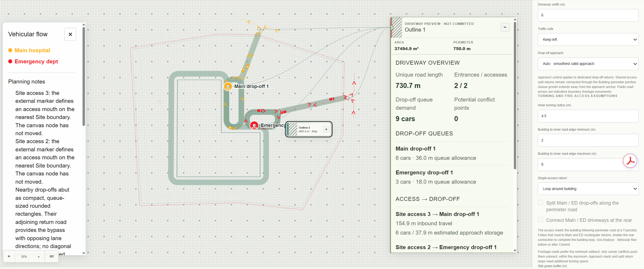
Task: Click Vehicular flow panel scroll-down arrow
Action: 84,253
